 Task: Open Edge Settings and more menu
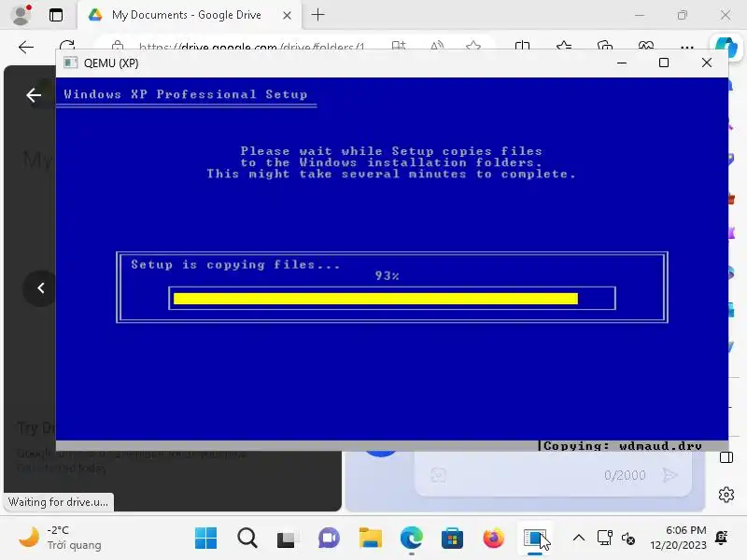click(687, 47)
